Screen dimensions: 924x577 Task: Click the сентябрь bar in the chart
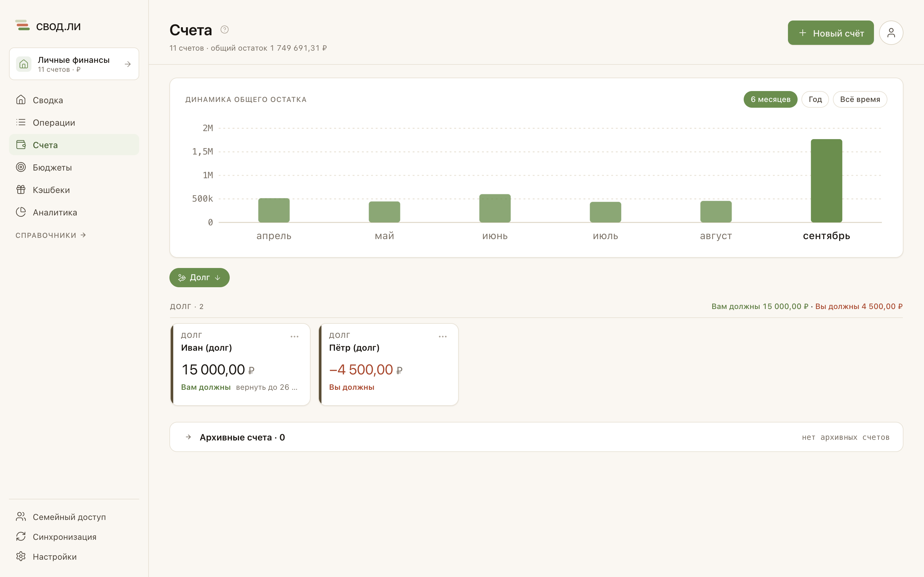pyautogui.click(x=826, y=180)
